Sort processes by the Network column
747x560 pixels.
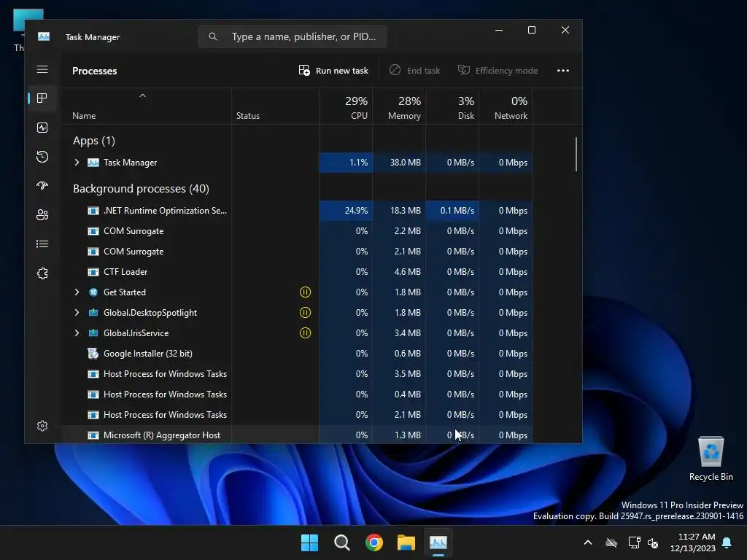coord(506,107)
